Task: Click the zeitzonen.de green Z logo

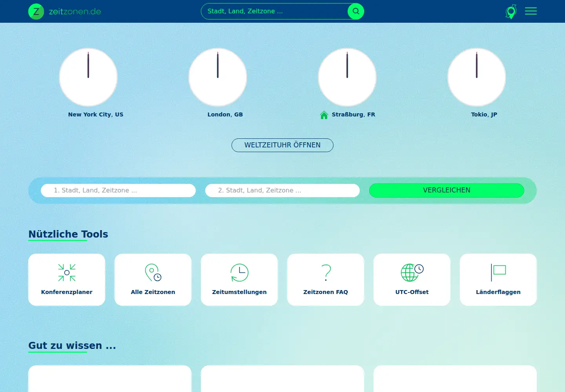Action: 36,11
